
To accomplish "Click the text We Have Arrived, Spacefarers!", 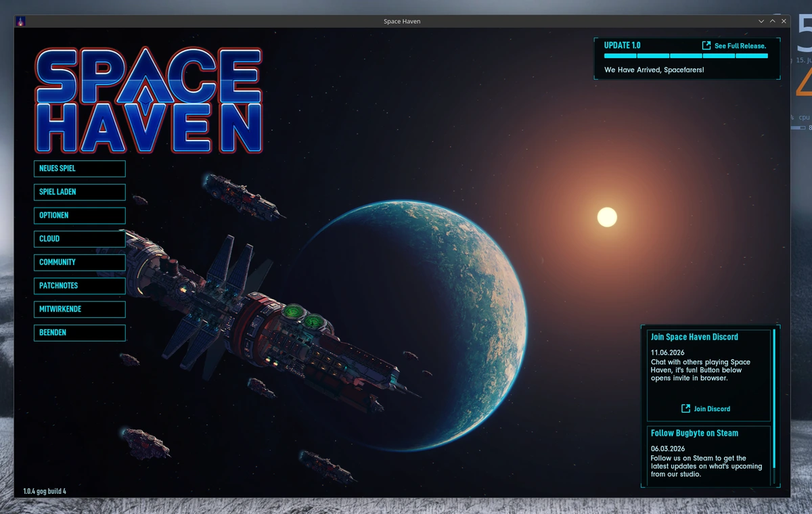I will point(654,70).
